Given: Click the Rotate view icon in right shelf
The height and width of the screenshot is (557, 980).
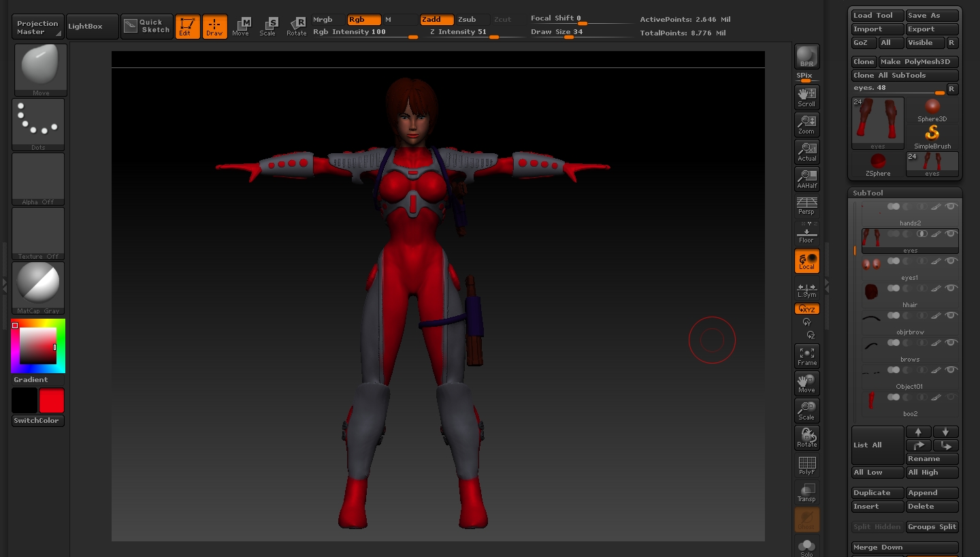Looking at the screenshot, I should (806, 438).
